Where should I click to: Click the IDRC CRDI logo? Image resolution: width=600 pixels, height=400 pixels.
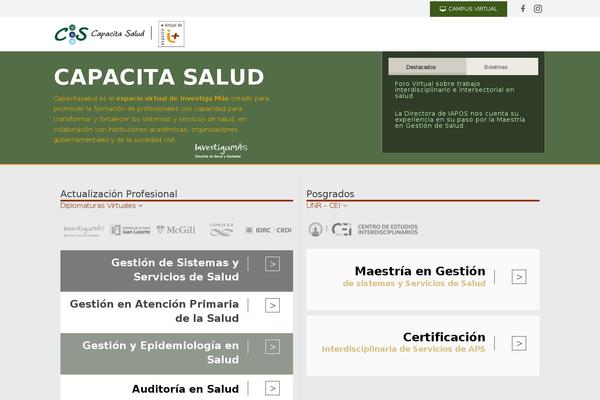click(x=268, y=230)
